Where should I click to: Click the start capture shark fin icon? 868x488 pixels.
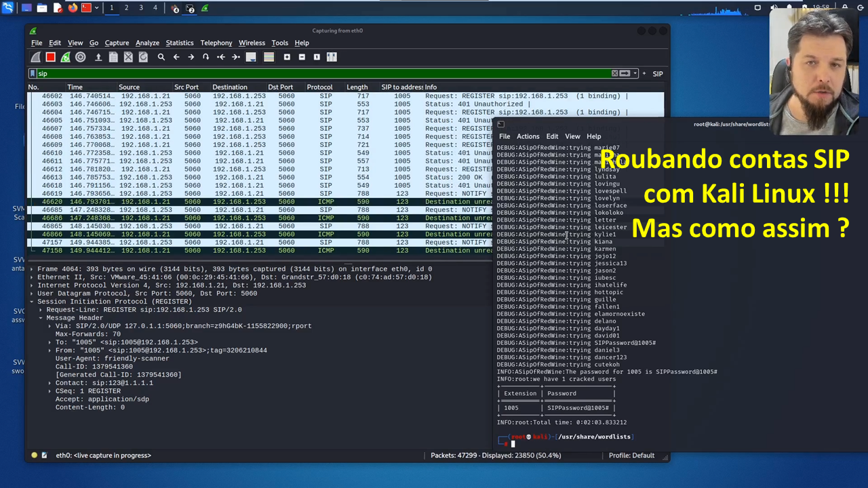click(36, 57)
